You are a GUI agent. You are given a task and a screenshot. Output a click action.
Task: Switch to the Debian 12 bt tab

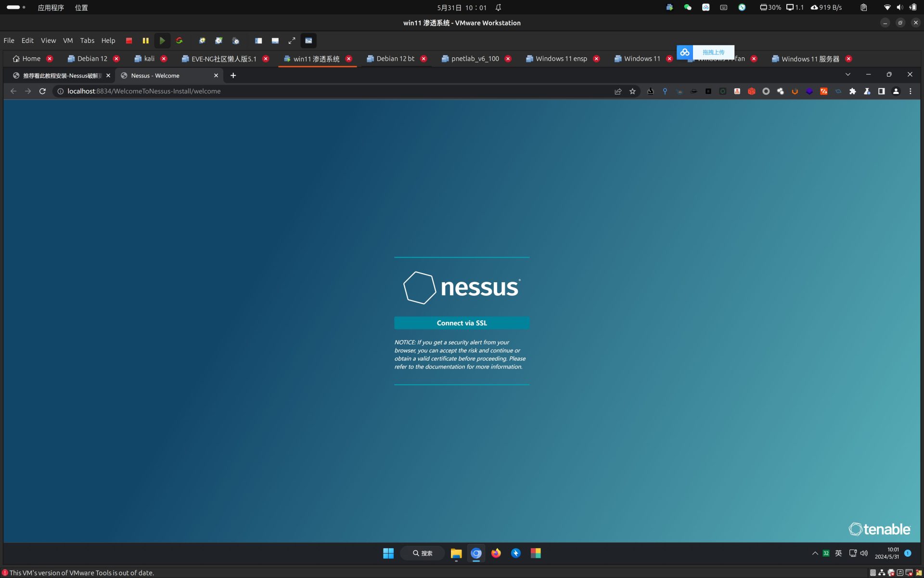391,59
